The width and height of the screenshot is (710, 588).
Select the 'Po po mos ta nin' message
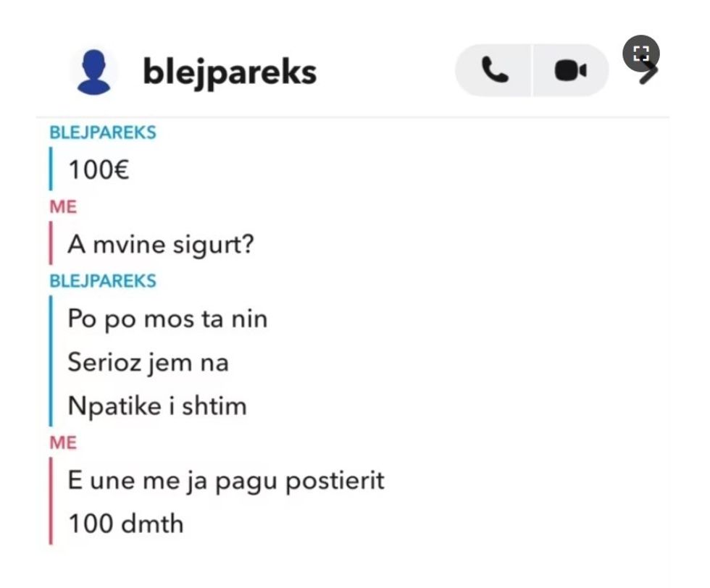point(167,319)
